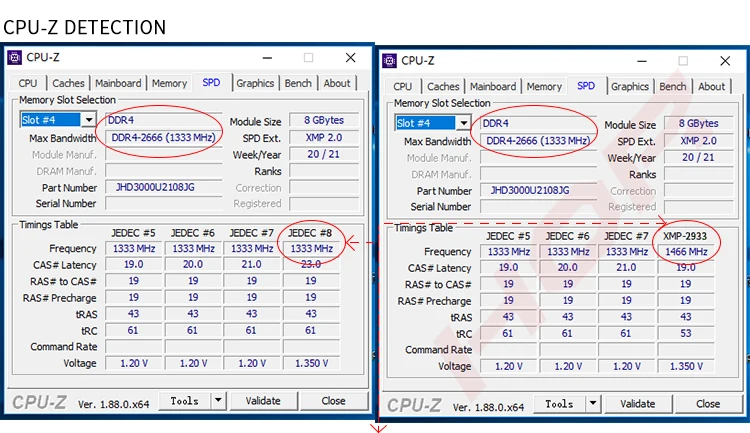
Task: Click Module Size 8 GBytes in left window
Action: click(324, 120)
